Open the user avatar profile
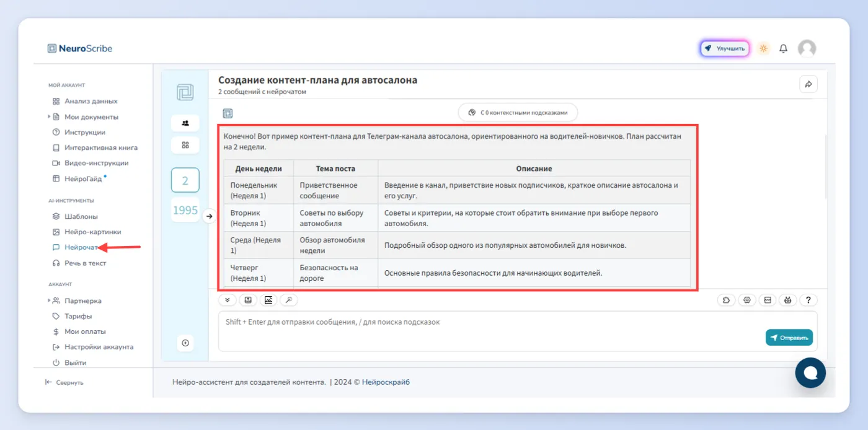Screen dimensions: 868x430 807,48
